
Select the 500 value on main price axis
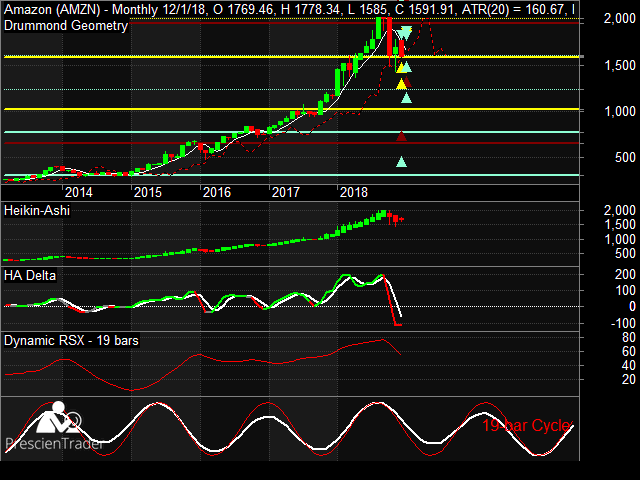pyautogui.click(x=625, y=158)
